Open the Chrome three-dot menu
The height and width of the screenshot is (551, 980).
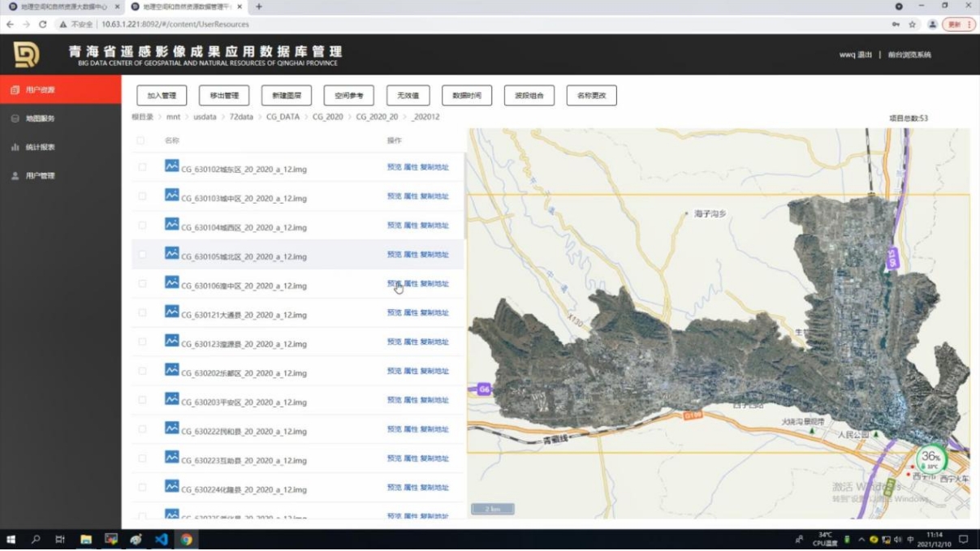pyautogui.click(x=969, y=24)
